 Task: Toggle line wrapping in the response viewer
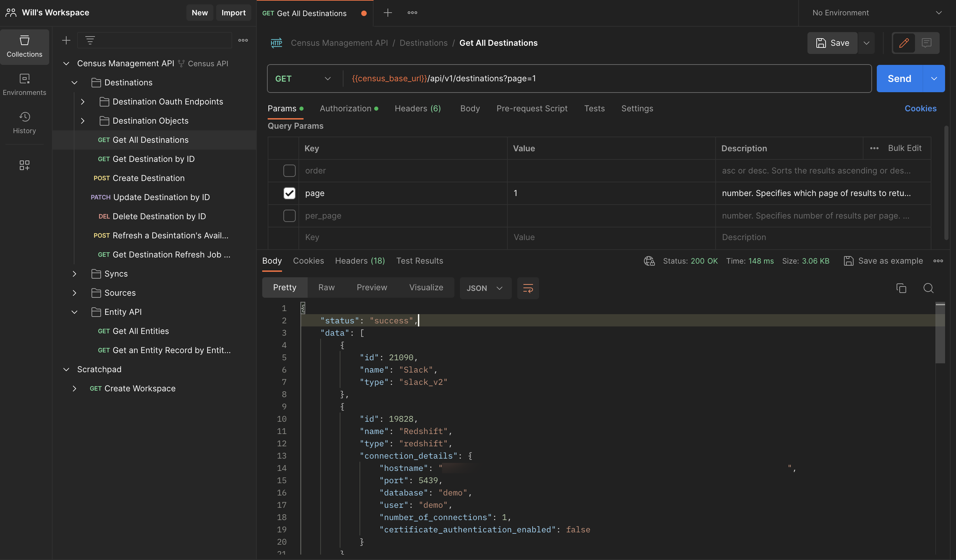pos(528,288)
